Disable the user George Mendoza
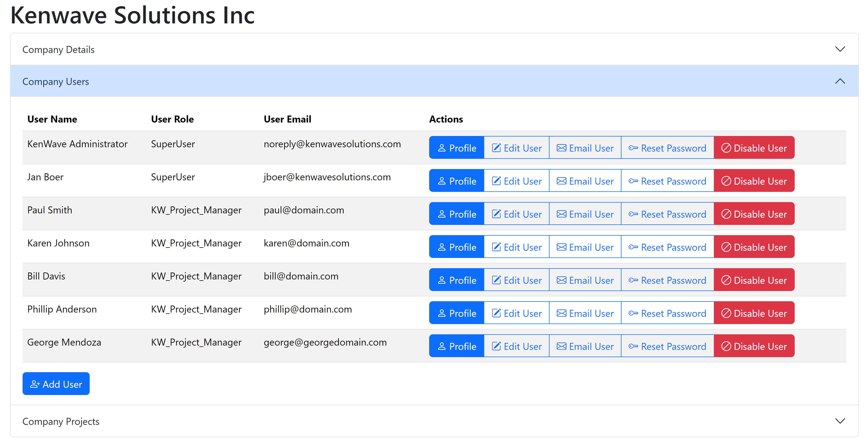 tap(754, 346)
